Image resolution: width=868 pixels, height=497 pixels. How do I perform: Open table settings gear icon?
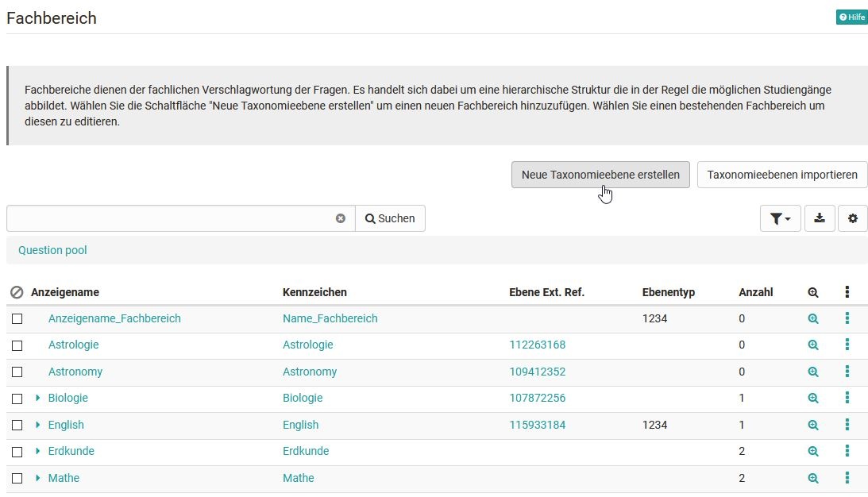[852, 218]
